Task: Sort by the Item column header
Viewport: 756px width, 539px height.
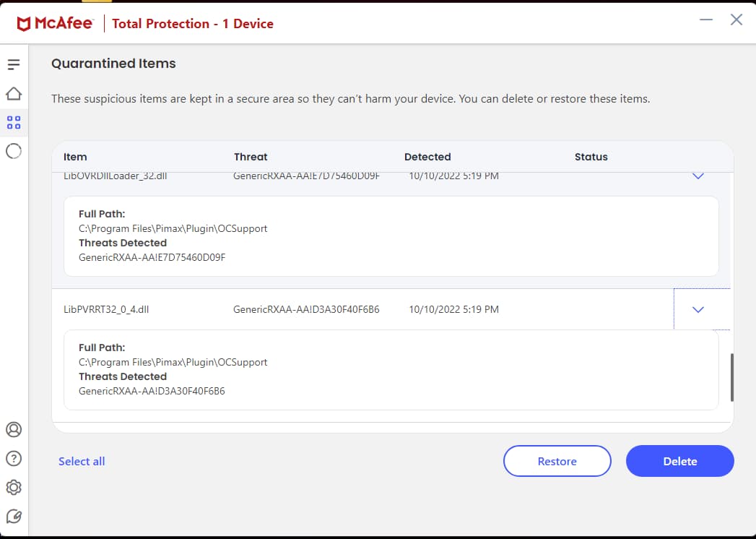Action: pos(75,157)
